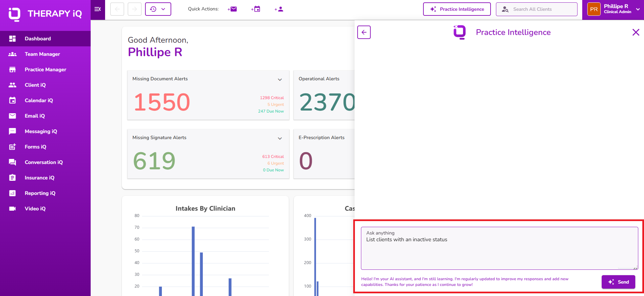Click the Ask anything text area
This screenshot has height=296, width=644.
[499, 248]
